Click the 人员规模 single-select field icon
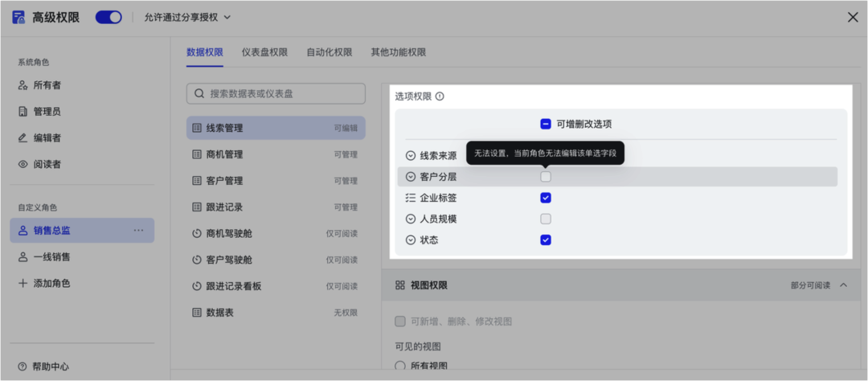The width and height of the screenshot is (868, 381). 411,219
